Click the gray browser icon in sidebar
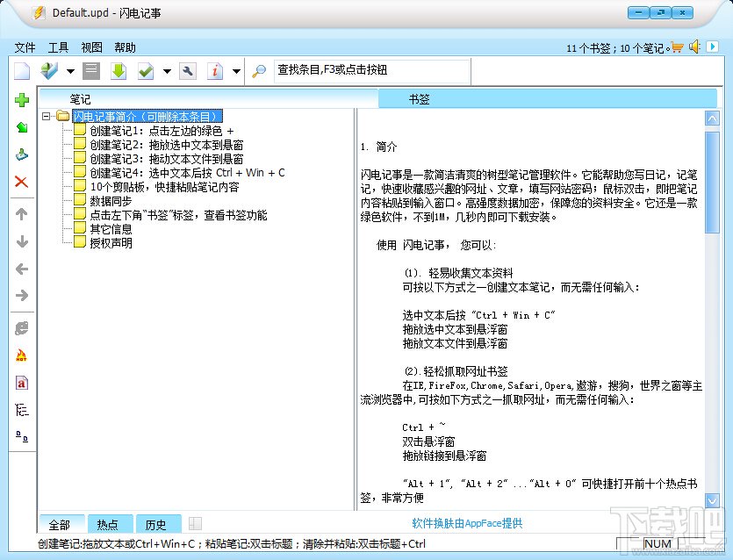 point(21,328)
